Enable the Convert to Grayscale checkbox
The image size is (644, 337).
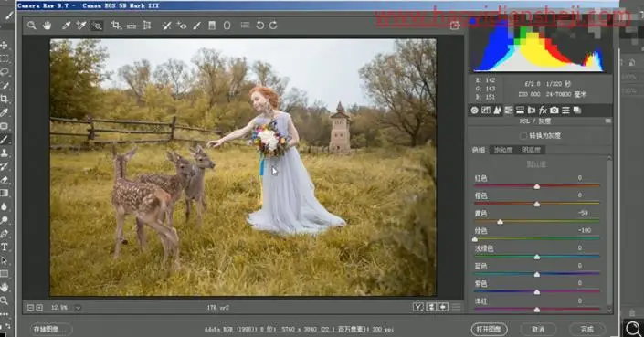[x=523, y=135]
